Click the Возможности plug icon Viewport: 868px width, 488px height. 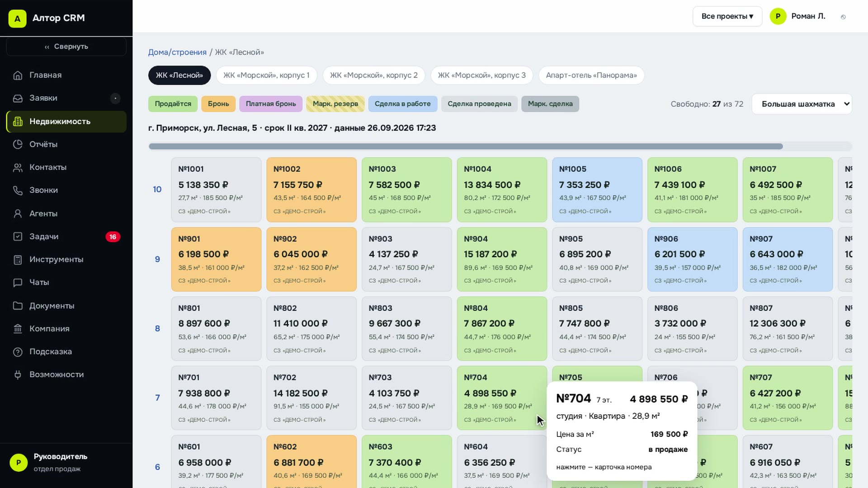point(18,375)
